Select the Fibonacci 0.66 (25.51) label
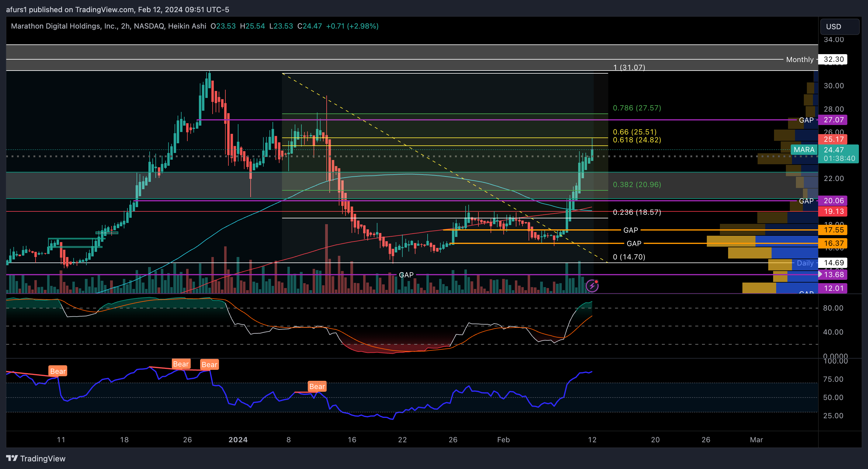This screenshot has height=469, width=868. (634, 132)
